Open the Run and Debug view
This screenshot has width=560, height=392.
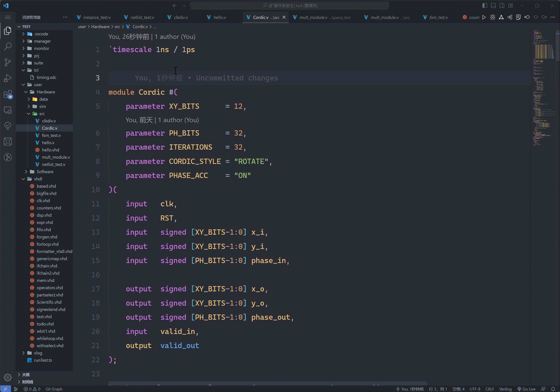coord(7,78)
